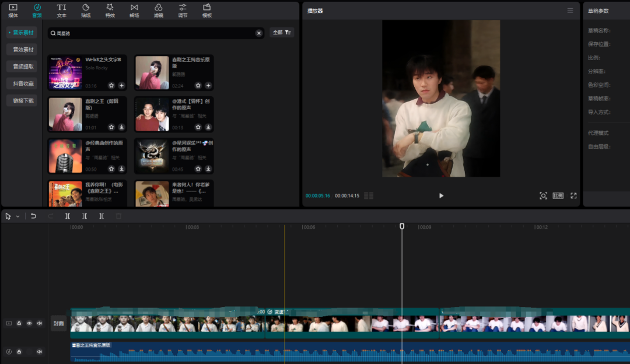Hide the main video track
This screenshot has width=630, height=364.
(29, 323)
